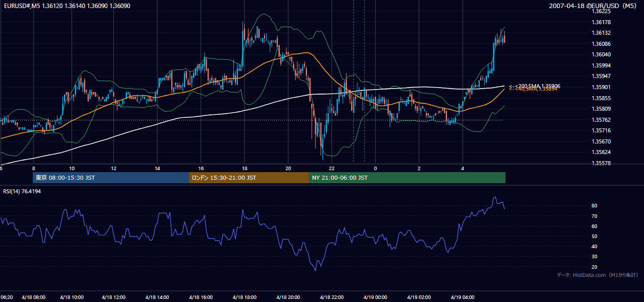Click hour label 22 below the price chart
The image size is (644, 302).
pyautogui.click(x=332, y=168)
